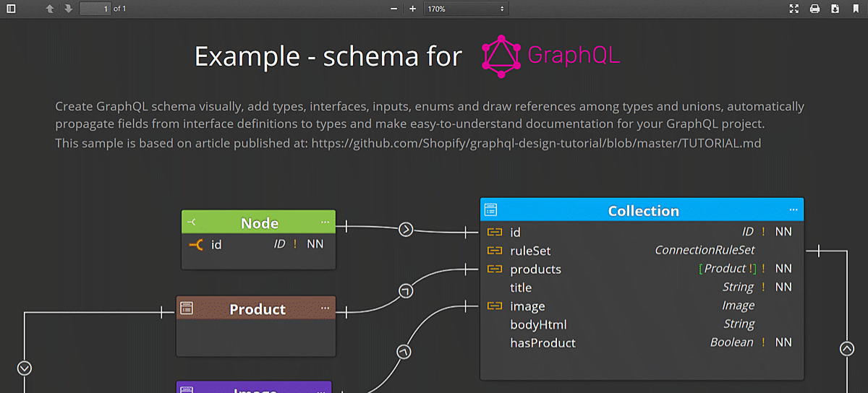Zoom in with the plus button
Image resolution: width=868 pixels, height=393 pixels.
tap(412, 9)
